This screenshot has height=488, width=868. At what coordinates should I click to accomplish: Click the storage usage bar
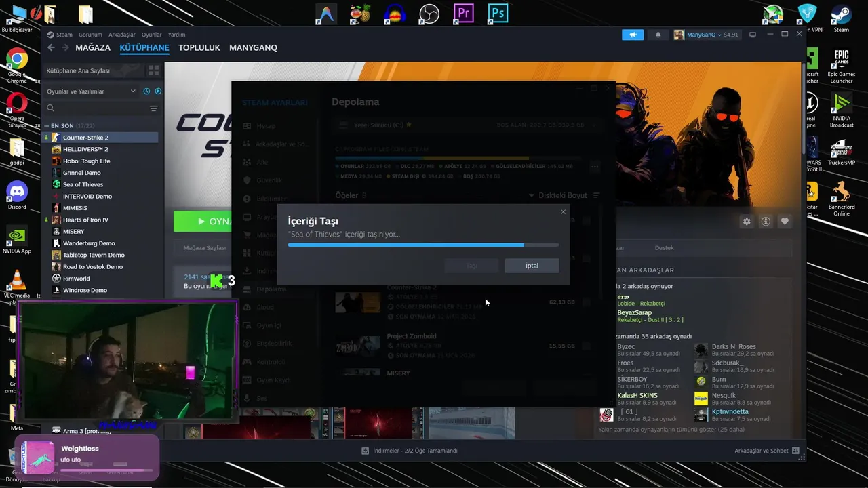point(459,158)
